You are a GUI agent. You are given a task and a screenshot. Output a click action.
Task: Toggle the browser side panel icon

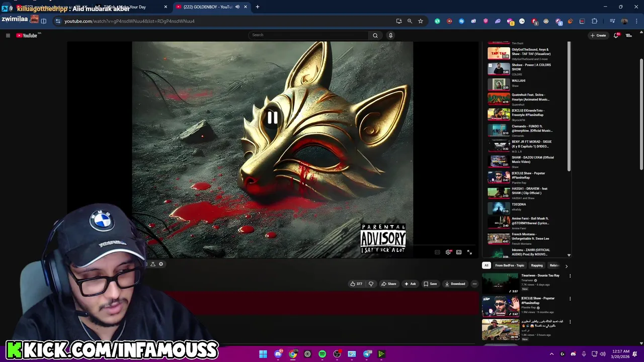tap(44, 21)
